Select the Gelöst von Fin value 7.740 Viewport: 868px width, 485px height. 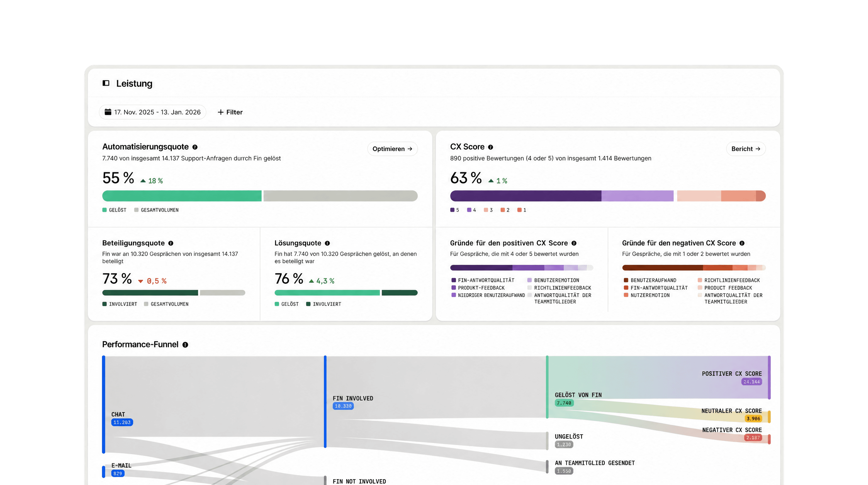(x=564, y=403)
